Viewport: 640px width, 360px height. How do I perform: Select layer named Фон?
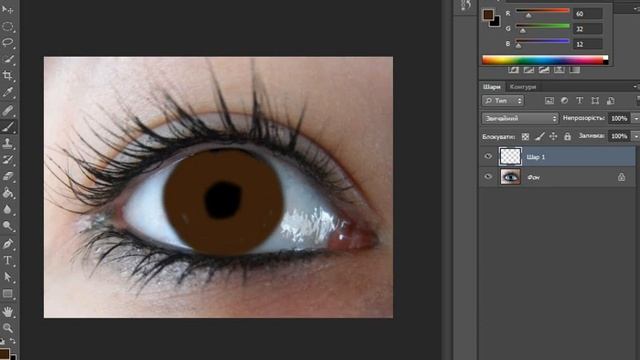(x=558, y=177)
